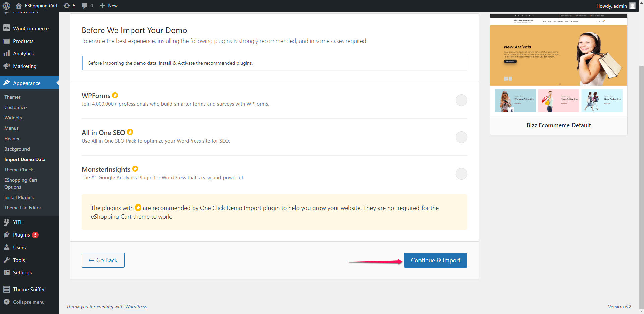The width and height of the screenshot is (644, 314).
Task: Open Customize submenu item
Action: [x=15, y=107]
